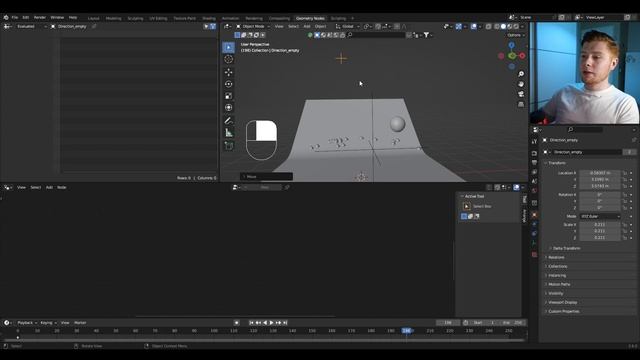Open the Edit menu
640x360 pixels.
point(26,18)
